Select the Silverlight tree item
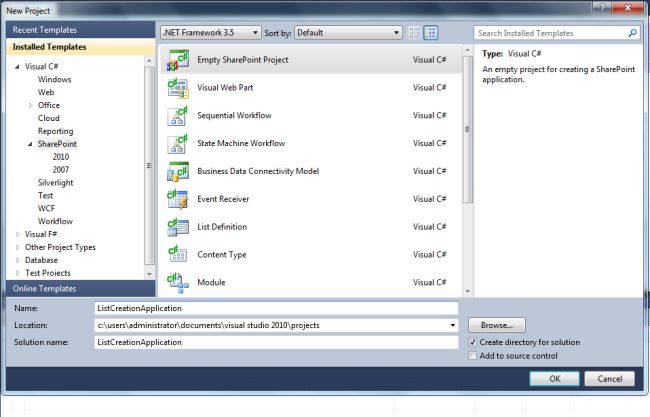Viewport: 650px width, 417px height. tap(56, 183)
